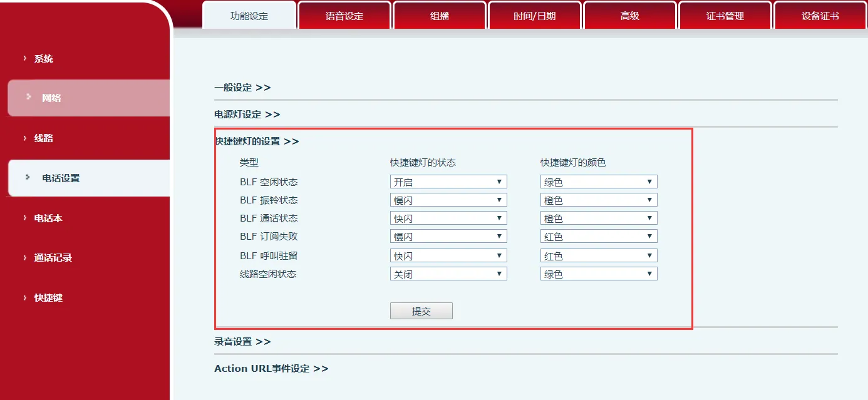Expand the 录音设置 section

(242, 342)
